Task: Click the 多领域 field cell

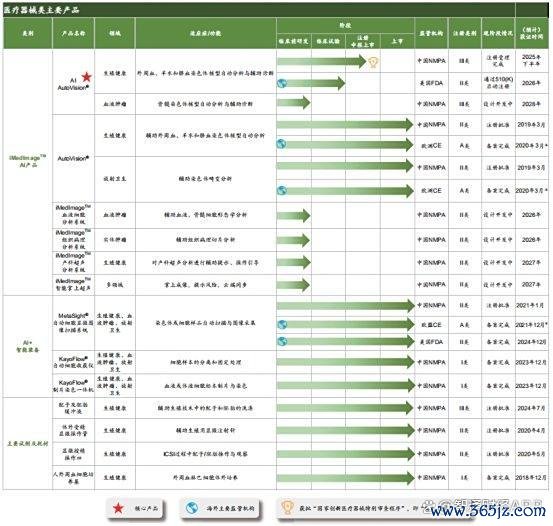Action: coord(115,285)
